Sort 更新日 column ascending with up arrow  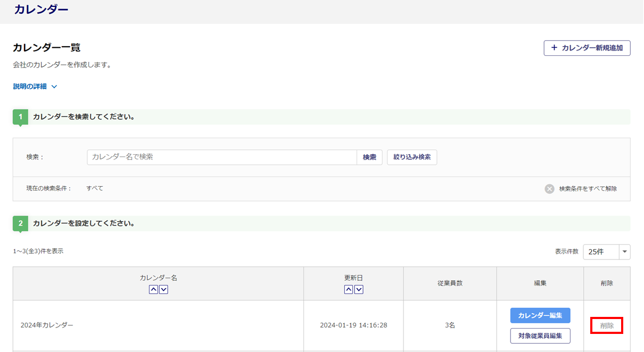tap(349, 289)
